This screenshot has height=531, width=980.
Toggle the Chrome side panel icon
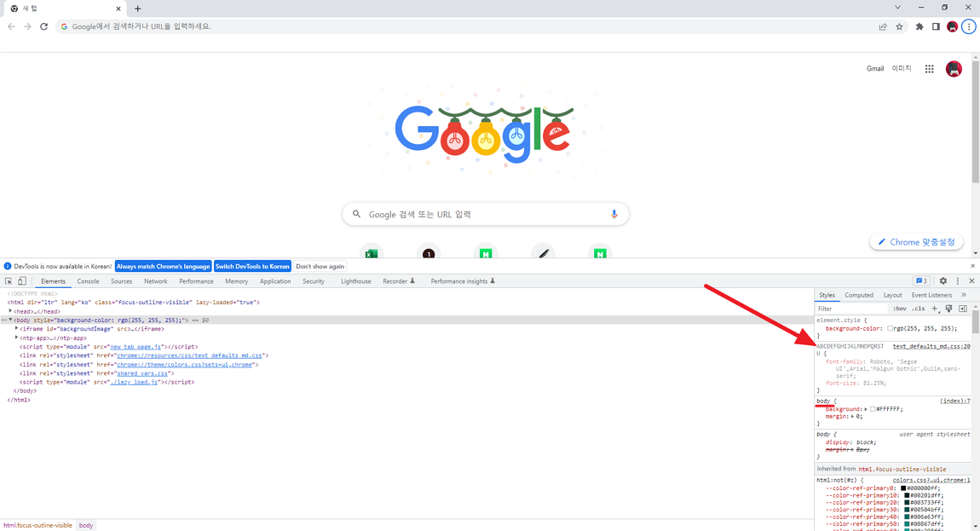[x=936, y=26]
